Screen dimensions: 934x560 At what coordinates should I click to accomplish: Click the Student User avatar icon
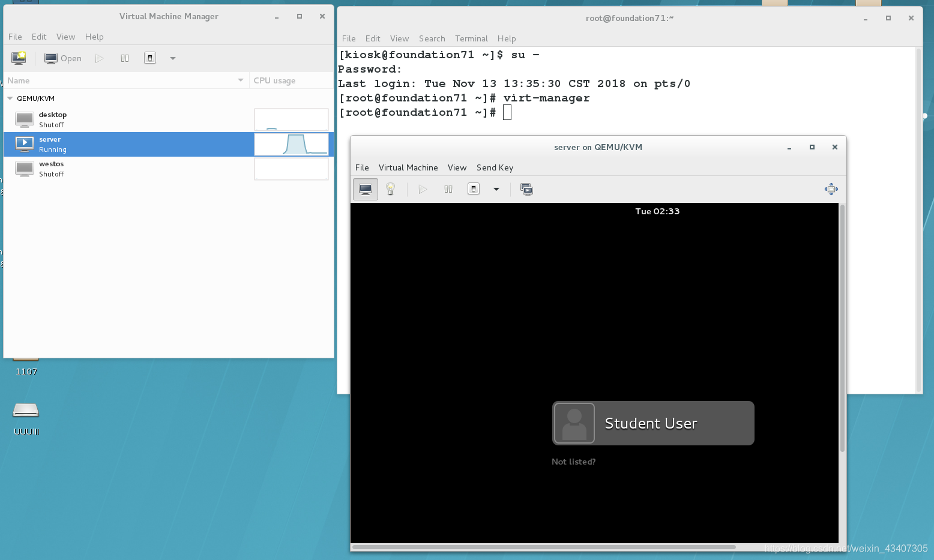(x=574, y=423)
